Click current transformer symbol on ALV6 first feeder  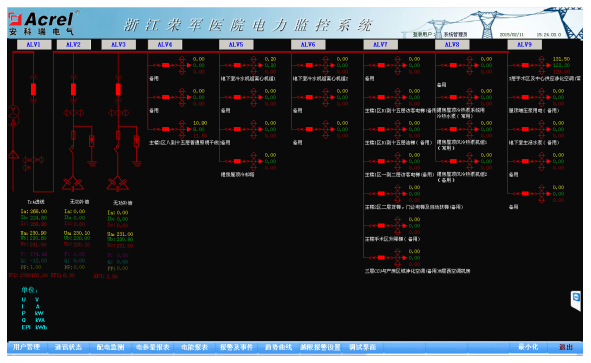[326, 65]
